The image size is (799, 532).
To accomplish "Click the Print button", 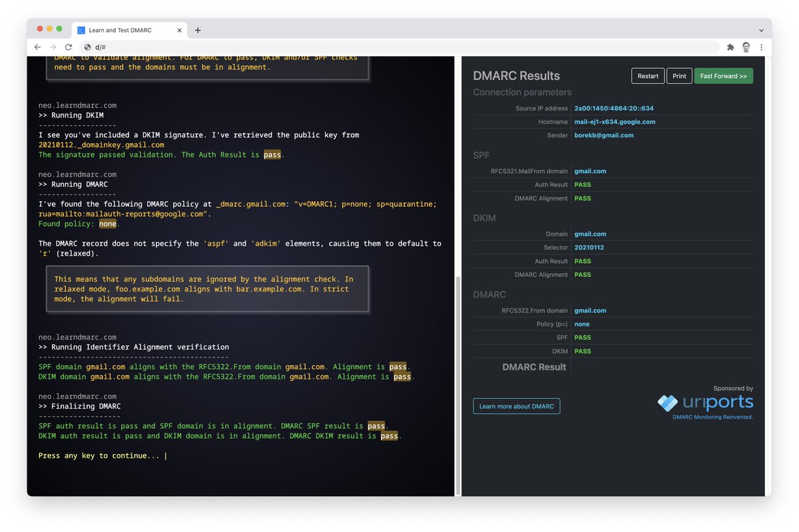I will coord(679,76).
